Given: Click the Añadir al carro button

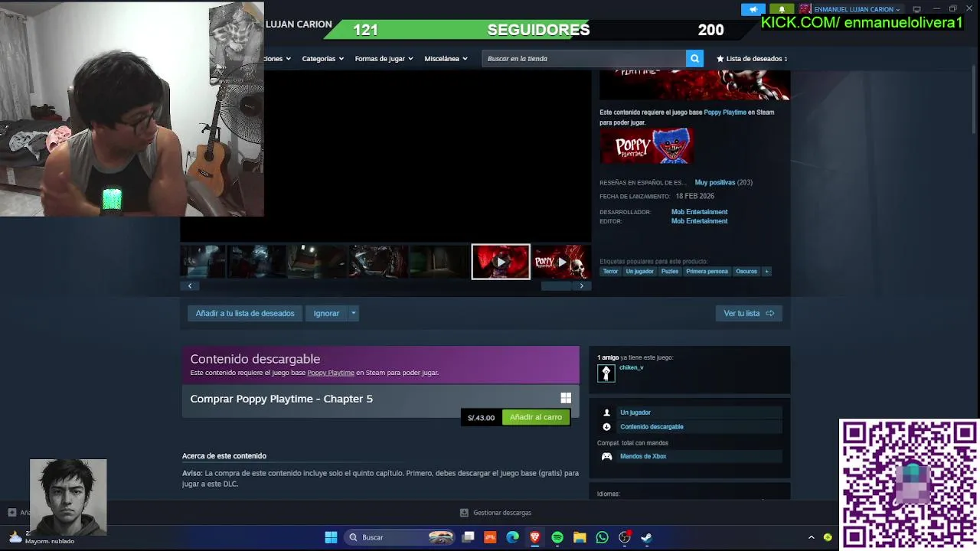Looking at the screenshot, I should (x=536, y=417).
